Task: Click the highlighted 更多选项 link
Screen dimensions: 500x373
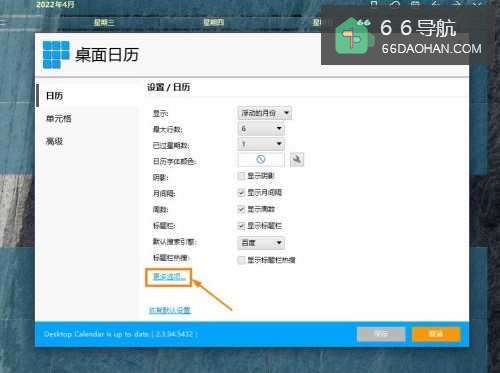Action: coord(169,277)
